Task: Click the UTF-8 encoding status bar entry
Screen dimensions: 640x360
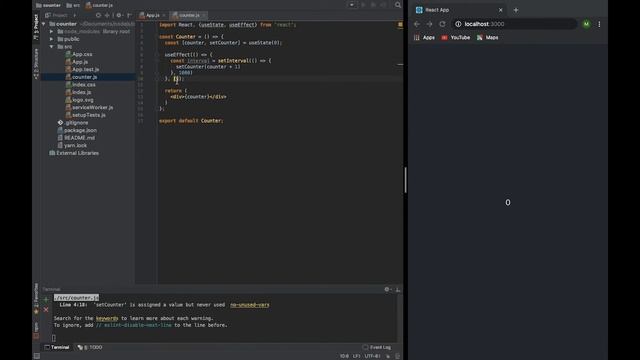Action: click(x=372, y=356)
